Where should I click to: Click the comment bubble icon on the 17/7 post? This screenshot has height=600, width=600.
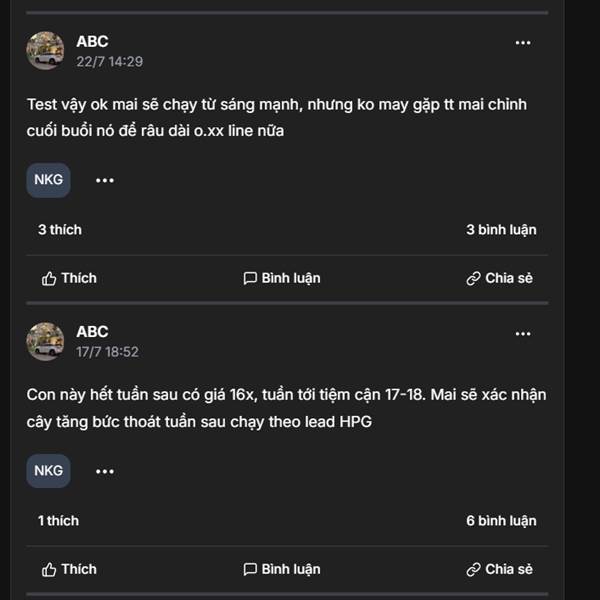point(250,569)
